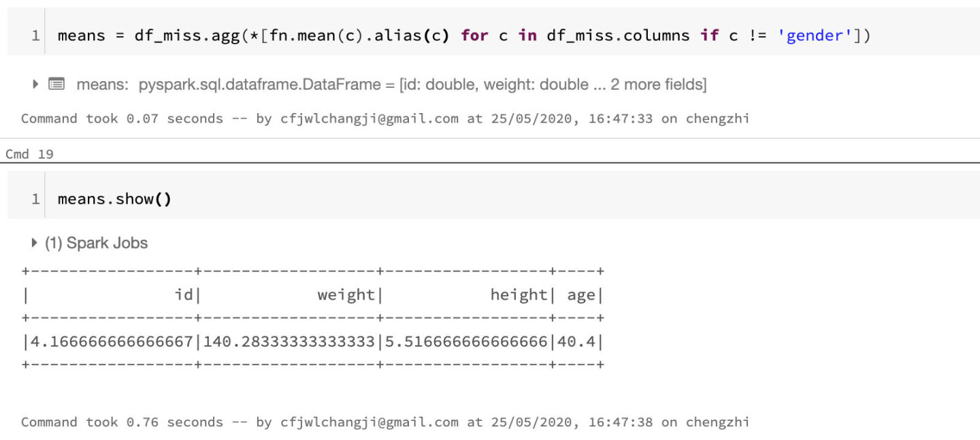This screenshot has width=980, height=440.
Task: Click the 'Command took 0.76 seconds' status text
Action: (x=122, y=422)
